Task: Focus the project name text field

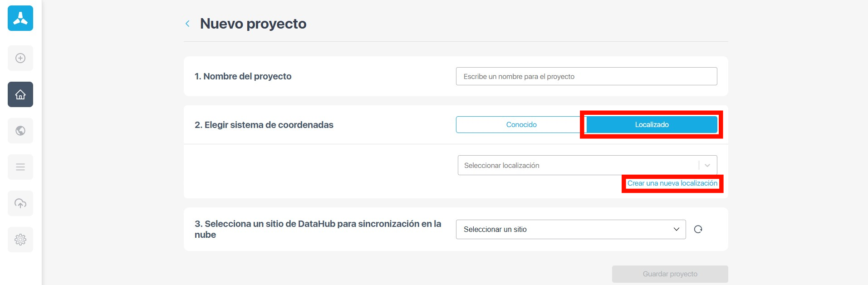Action: click(x=586, y=76)
